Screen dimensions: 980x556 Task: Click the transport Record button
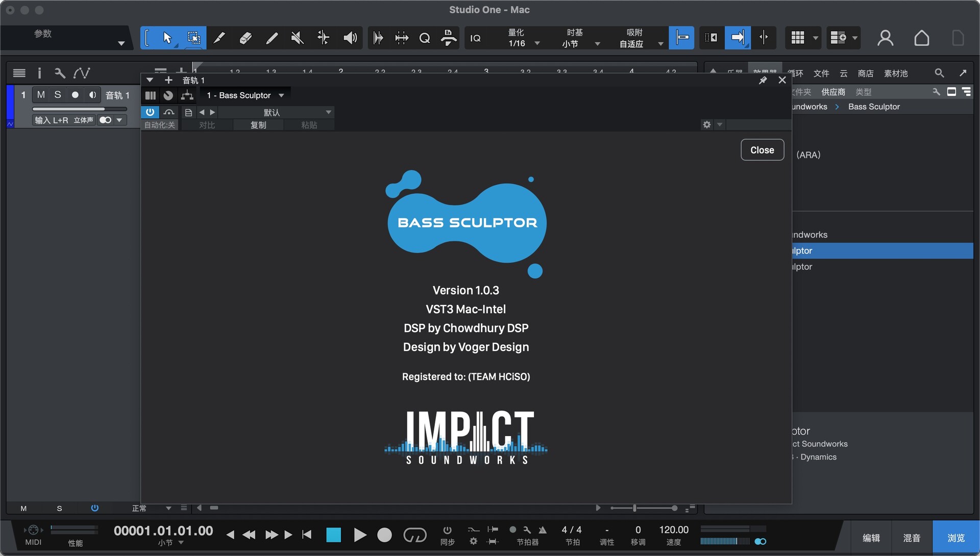pyautogui.click(x=384, y=535)
